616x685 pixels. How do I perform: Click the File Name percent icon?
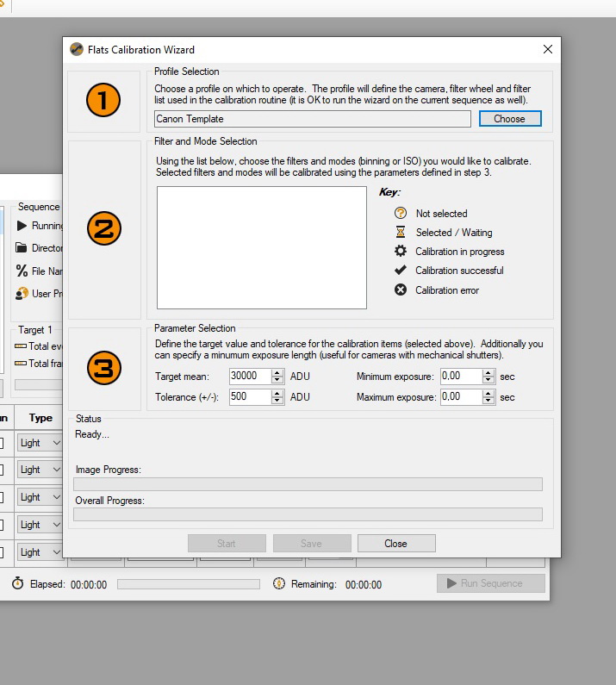point(22,271)
